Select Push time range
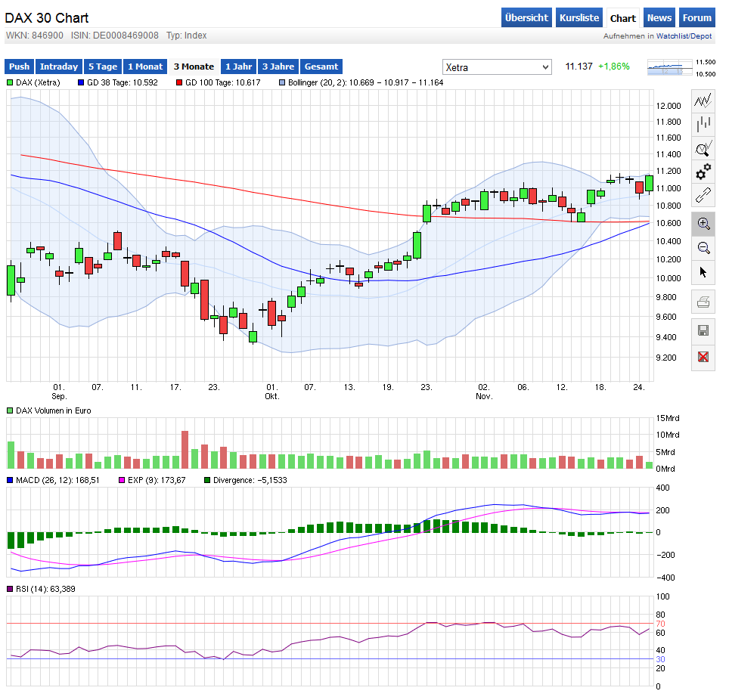Screen dimensions: 729x700 point(19,67)
